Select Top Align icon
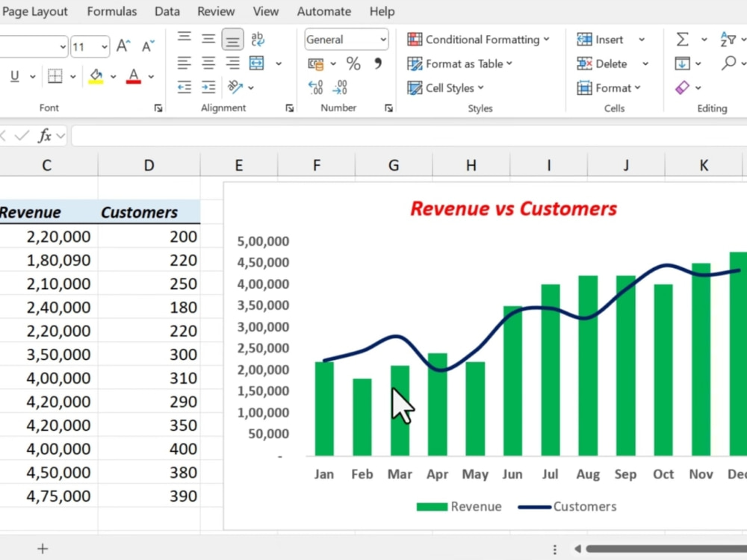 185,38
